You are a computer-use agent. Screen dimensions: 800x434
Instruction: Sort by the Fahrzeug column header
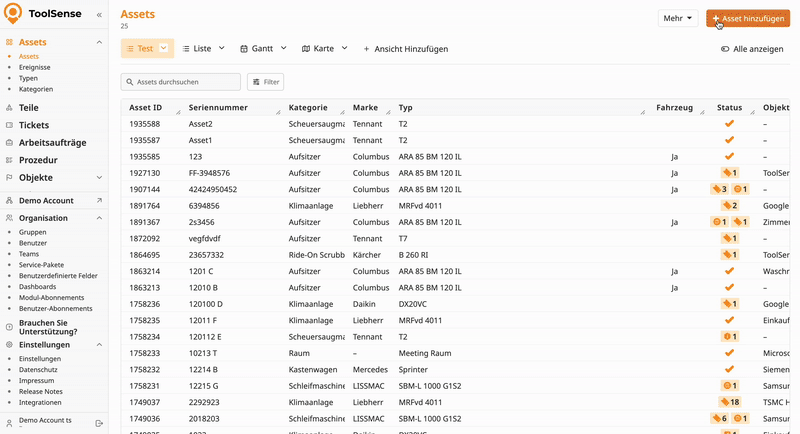(x=674, y=108)
